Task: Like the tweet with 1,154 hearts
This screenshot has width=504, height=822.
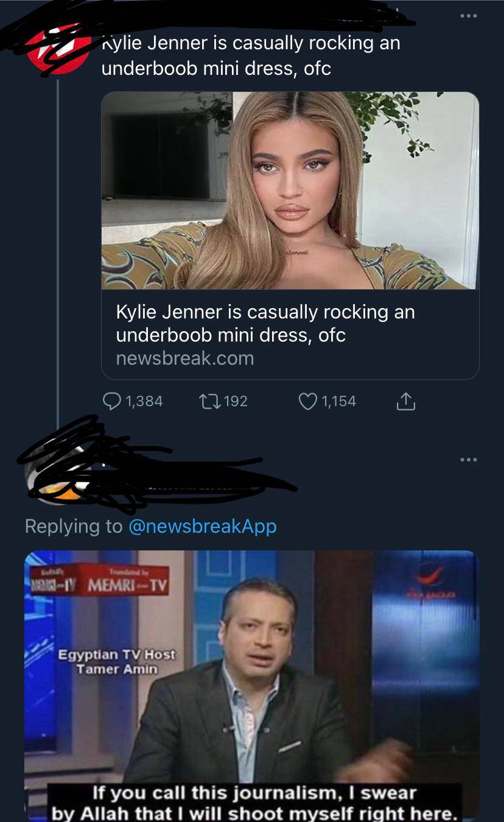Action: 308,401
